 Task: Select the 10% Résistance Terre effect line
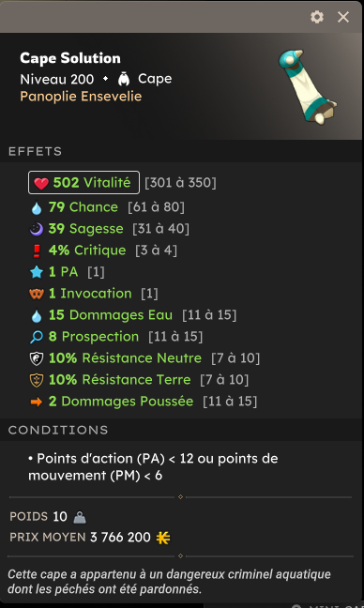pyautogui.click(x=139, y=380)
